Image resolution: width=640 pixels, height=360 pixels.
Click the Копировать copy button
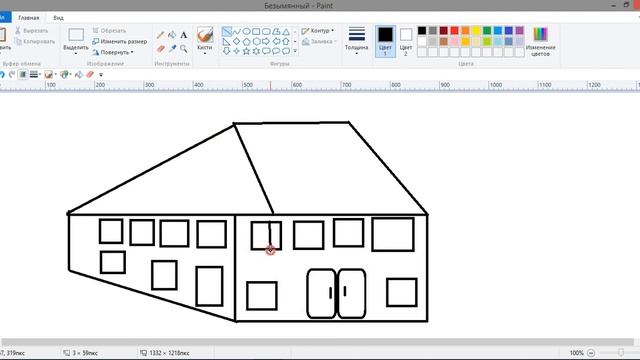[35, 42]
